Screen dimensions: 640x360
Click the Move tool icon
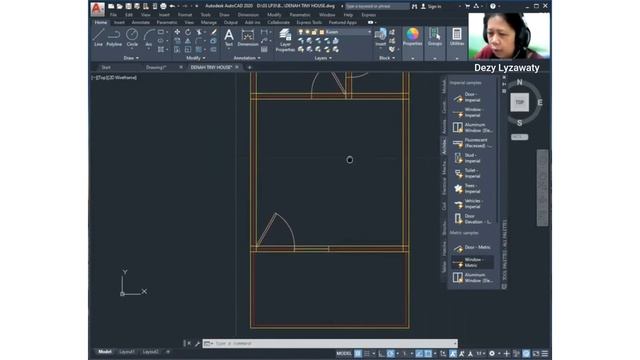[x=177, y=32]
